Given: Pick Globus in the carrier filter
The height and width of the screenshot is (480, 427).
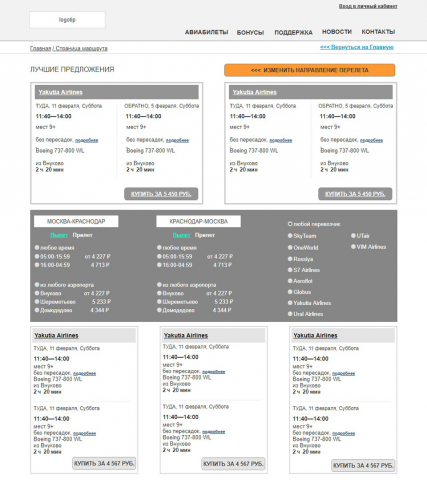Looking at the screenshot, I should [x=299, y=292].
